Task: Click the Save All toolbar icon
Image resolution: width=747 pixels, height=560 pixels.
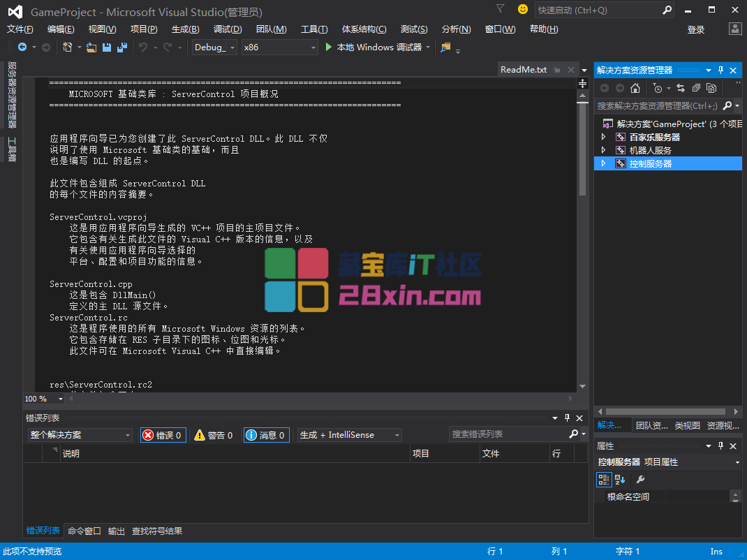Action: [122, 47]
